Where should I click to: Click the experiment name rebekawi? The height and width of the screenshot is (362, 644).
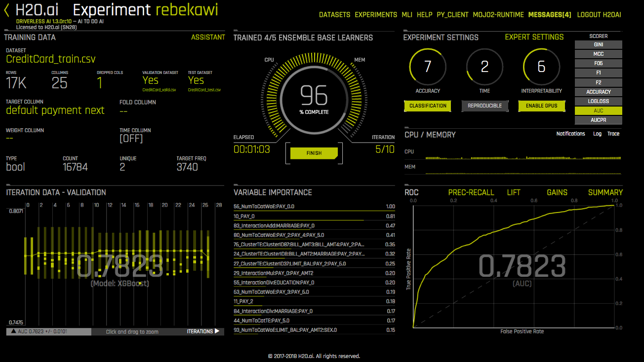click(186, 10)
